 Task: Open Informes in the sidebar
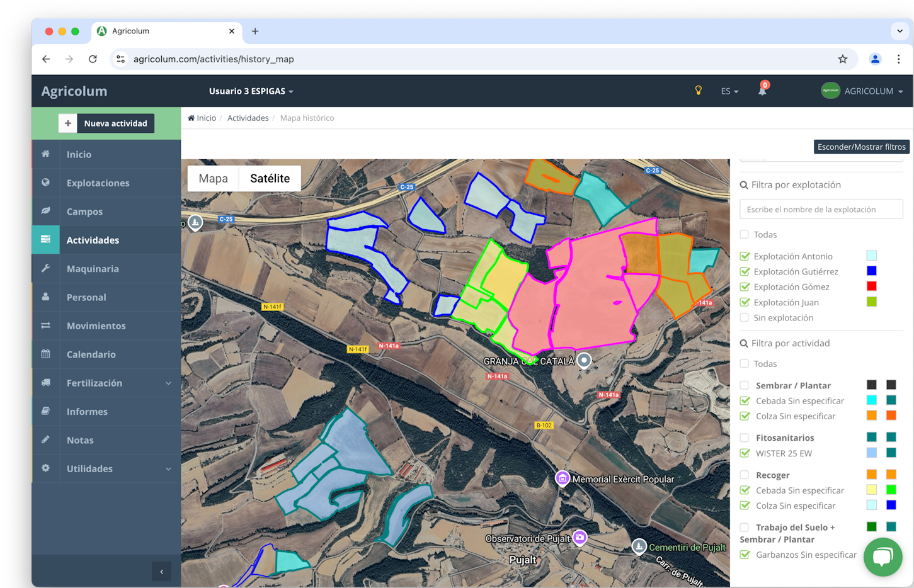[x=87, y=411]
